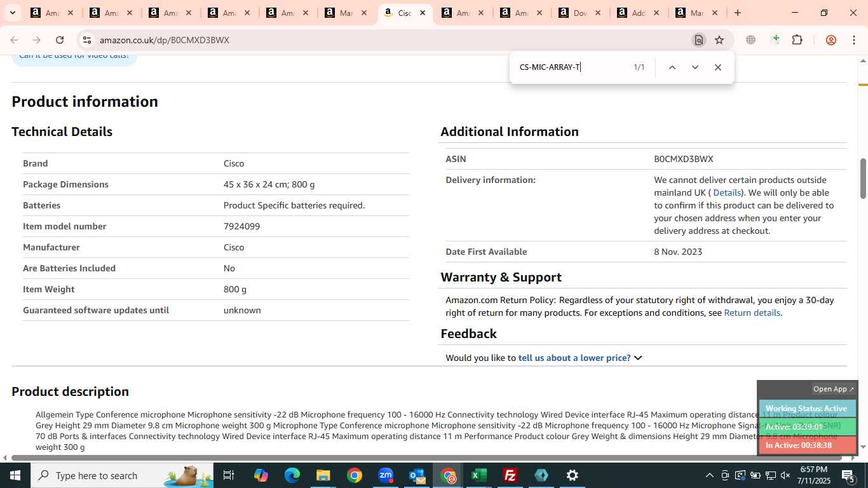868x488 pixels.
Task: Open Settings gear on taskbar
Action: [x=573, y=475]
